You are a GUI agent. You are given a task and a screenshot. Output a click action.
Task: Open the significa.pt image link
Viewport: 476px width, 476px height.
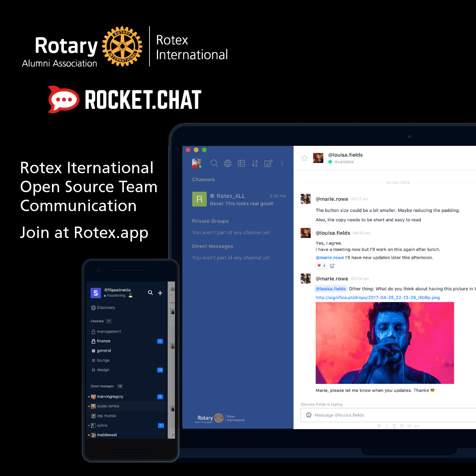pyautogui.click(x=377, y=297)
